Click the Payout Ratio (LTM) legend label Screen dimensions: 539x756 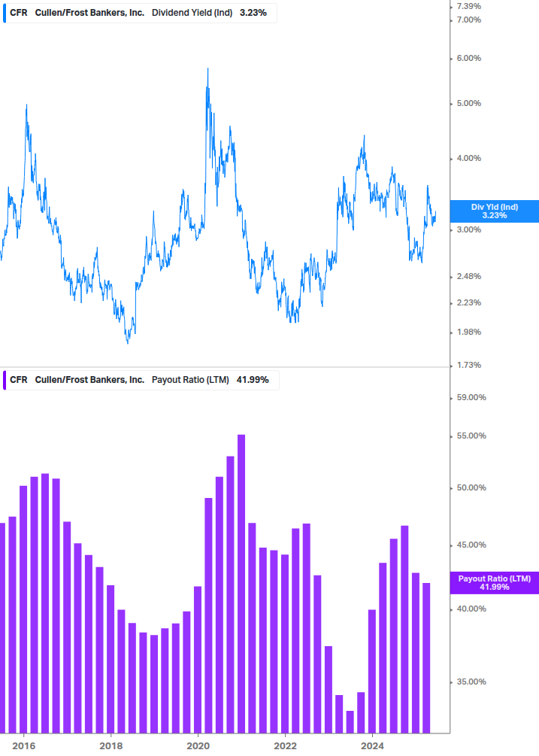coord(190,380)
